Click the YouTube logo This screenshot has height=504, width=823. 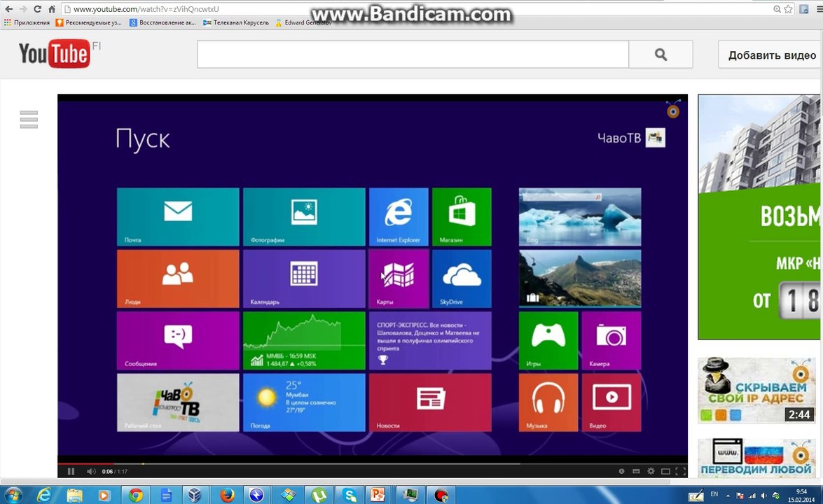pos(55,53)
